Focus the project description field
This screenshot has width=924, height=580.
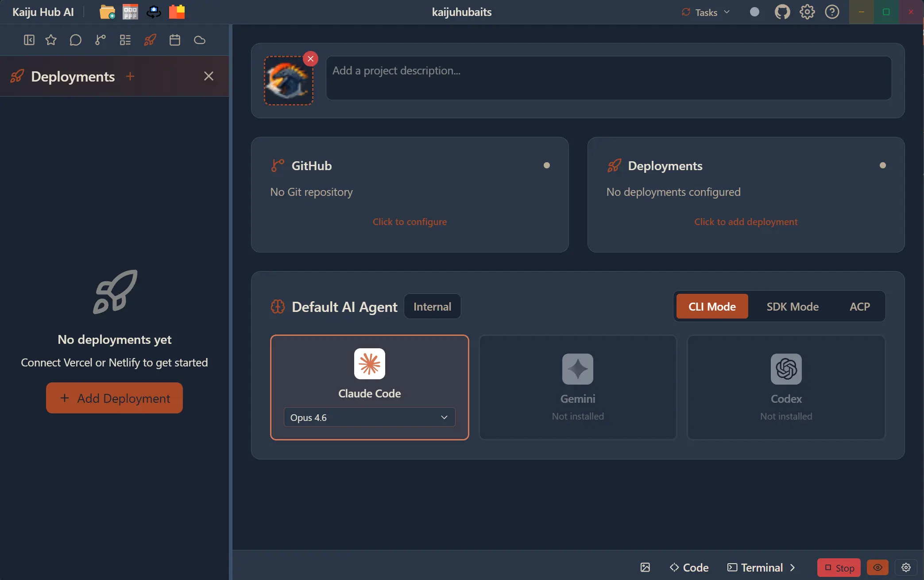tap(609, 78)
